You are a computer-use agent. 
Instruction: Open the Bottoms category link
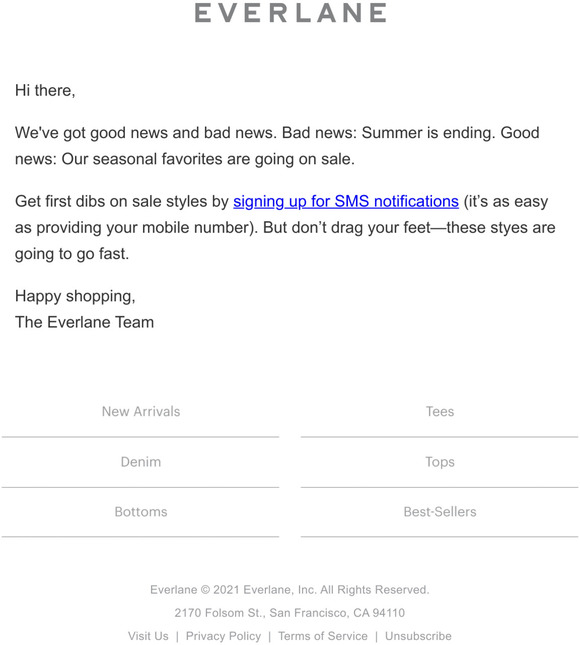pyautogui.click(x=141, y=512)
